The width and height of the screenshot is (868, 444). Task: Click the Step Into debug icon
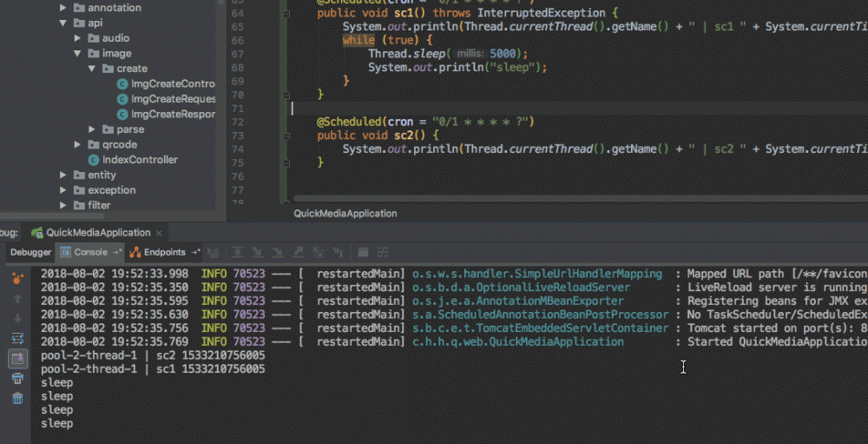[x=257, y=252]
